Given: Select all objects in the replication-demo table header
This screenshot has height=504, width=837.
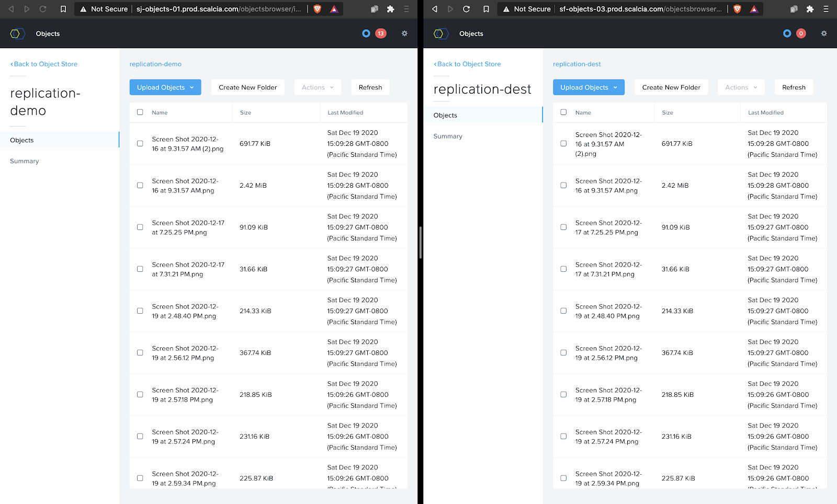Looking at the screenshot, I should point(140,112).
